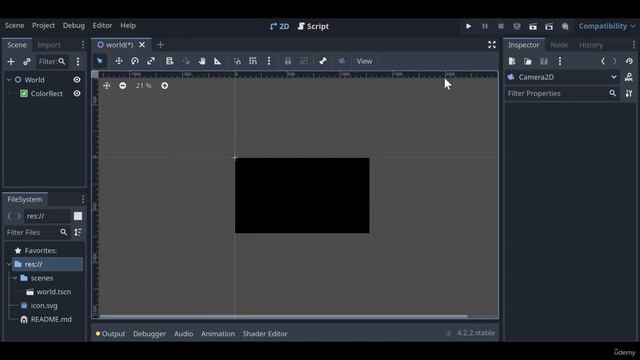The height and width of the screenshot is (360, 640).
Task: Open the skeleton bone options icon
Action: coord(323,61)
